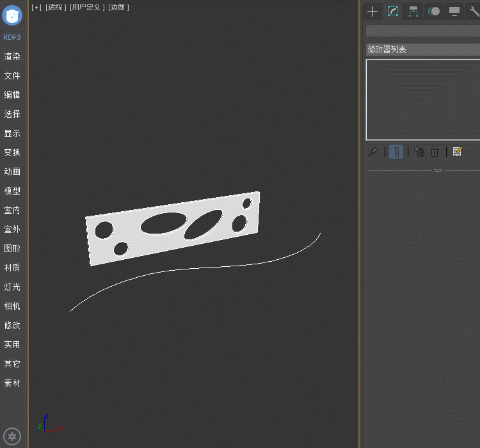Open the 边面 shading mode menu
The width and height of the screenshot is (480, 448).
[x=118, y=7]
